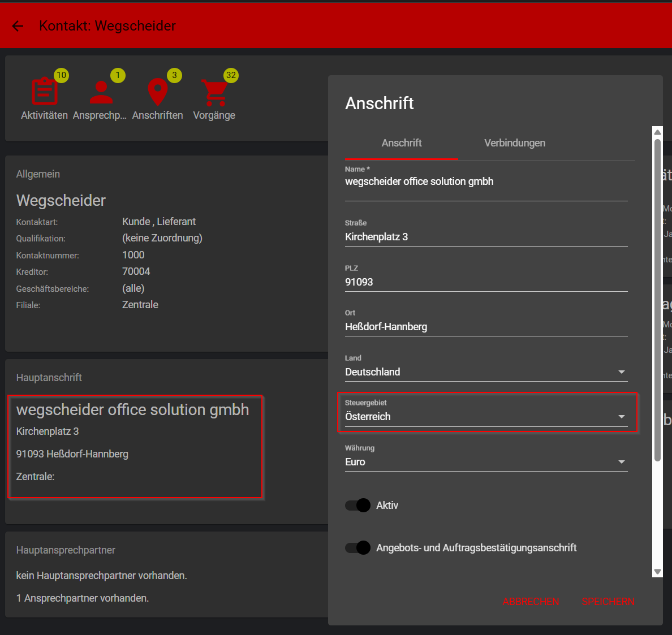Viewport: 672px width, 635px height.
Task: Open the Land dropdown showing Deutschland
Action: 486,372
